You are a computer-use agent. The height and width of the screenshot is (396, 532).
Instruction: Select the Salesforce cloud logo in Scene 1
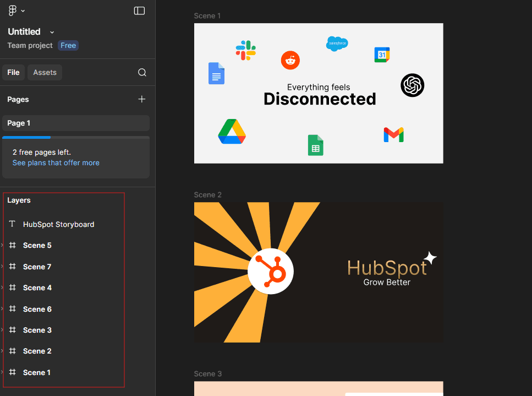[x=337, y=44]
